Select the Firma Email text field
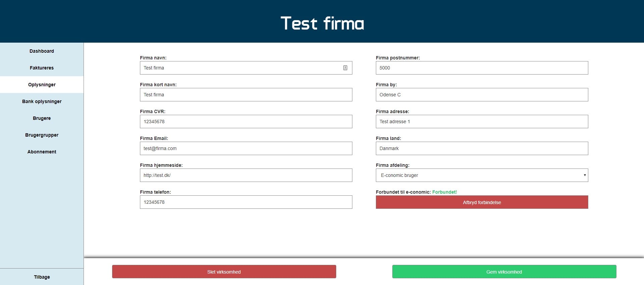The width and height of the screenshot is (644, 285). click(246, 148)
